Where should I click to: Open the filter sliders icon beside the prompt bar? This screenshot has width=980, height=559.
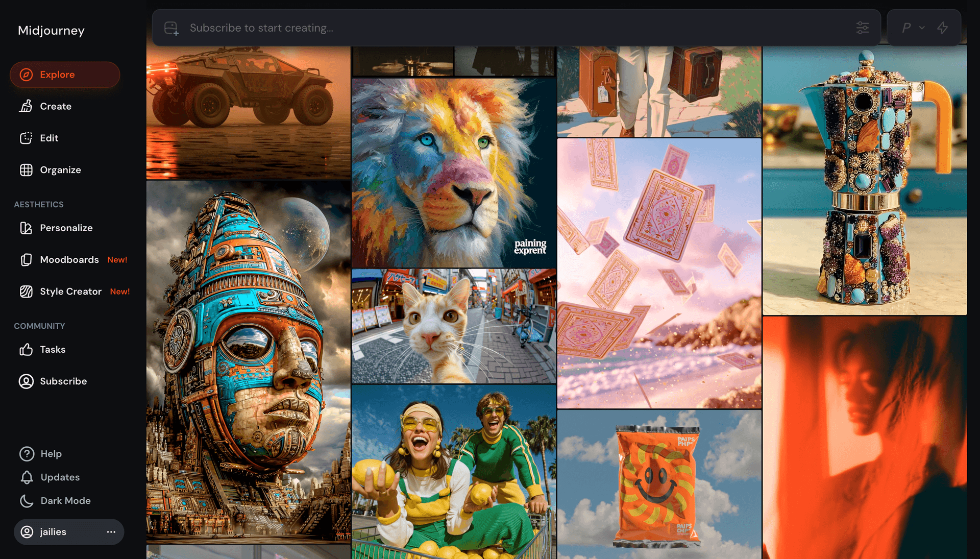pos(862,28)
